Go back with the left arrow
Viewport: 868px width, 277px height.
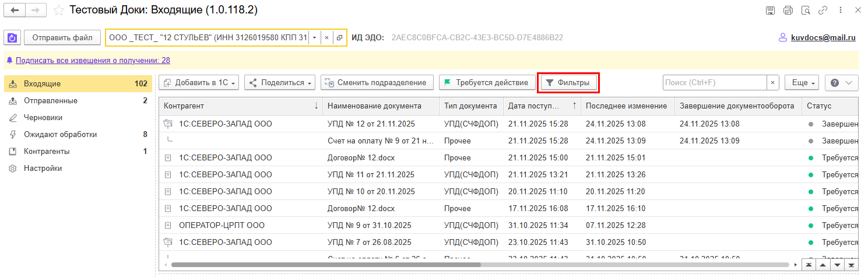[x=15, y=10]
